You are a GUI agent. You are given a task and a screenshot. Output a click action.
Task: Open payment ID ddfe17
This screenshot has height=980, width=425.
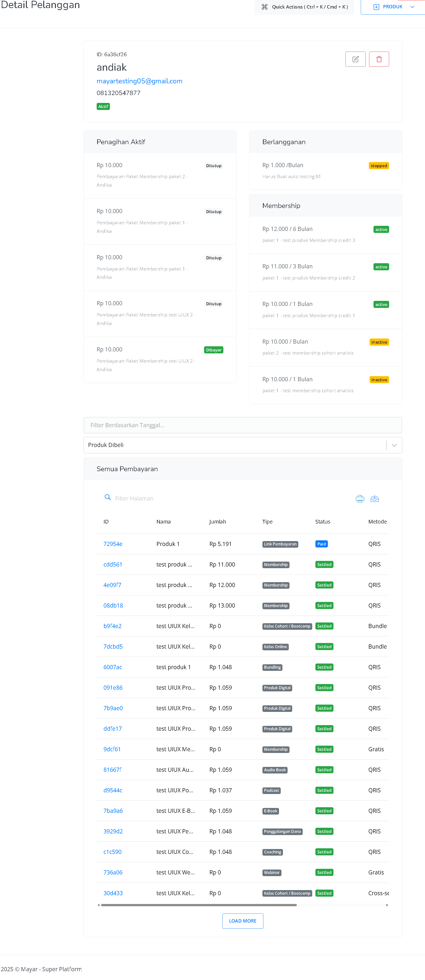113,729
